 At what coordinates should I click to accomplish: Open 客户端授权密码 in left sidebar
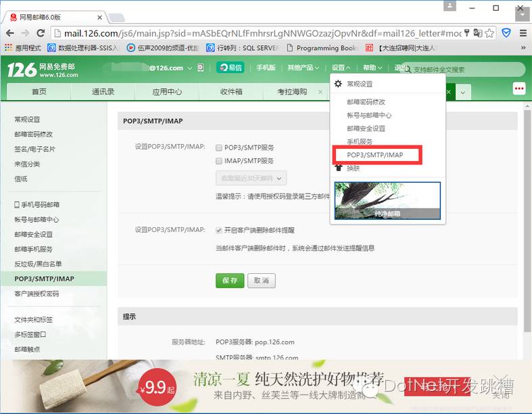[x=37, y=294]
